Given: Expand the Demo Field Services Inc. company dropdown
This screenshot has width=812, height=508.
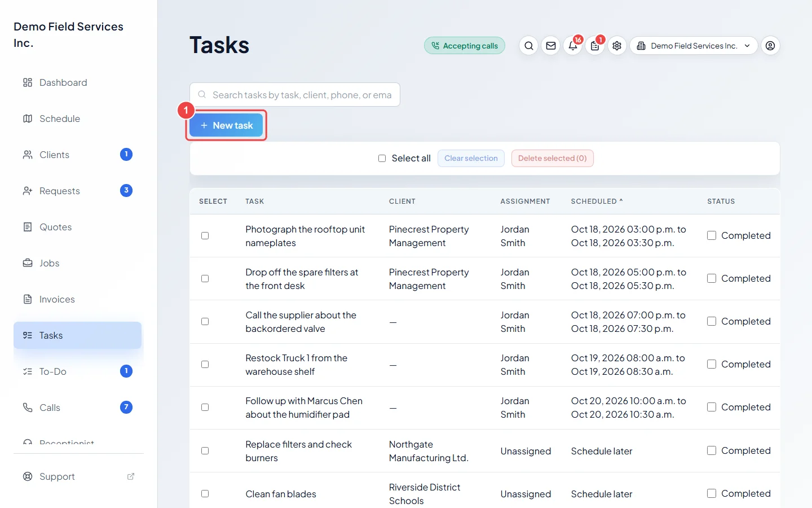Looking at the screenshot, I should (x=694, y=46).
